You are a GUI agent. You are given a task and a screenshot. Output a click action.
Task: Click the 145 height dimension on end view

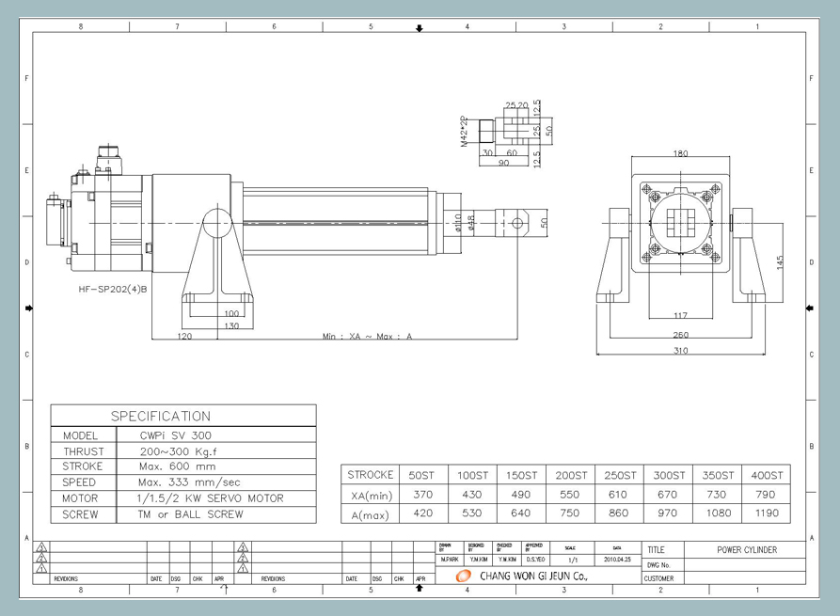coord(780,262)
